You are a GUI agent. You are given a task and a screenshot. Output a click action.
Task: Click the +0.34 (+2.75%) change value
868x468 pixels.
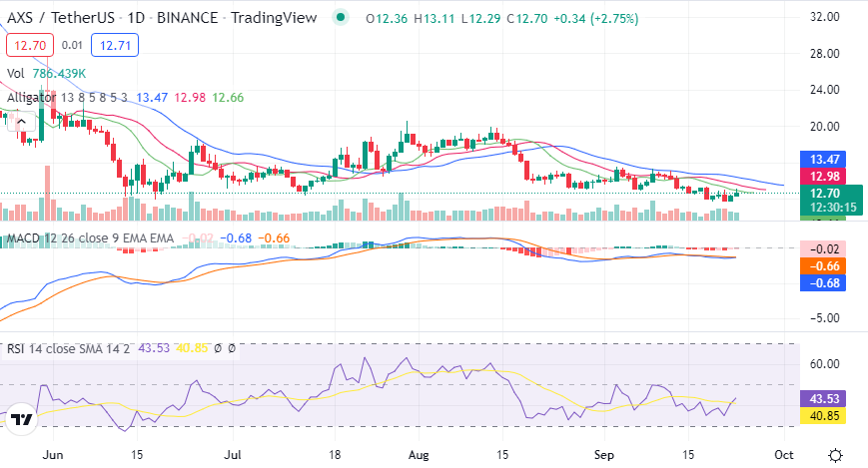click(595, 19)
